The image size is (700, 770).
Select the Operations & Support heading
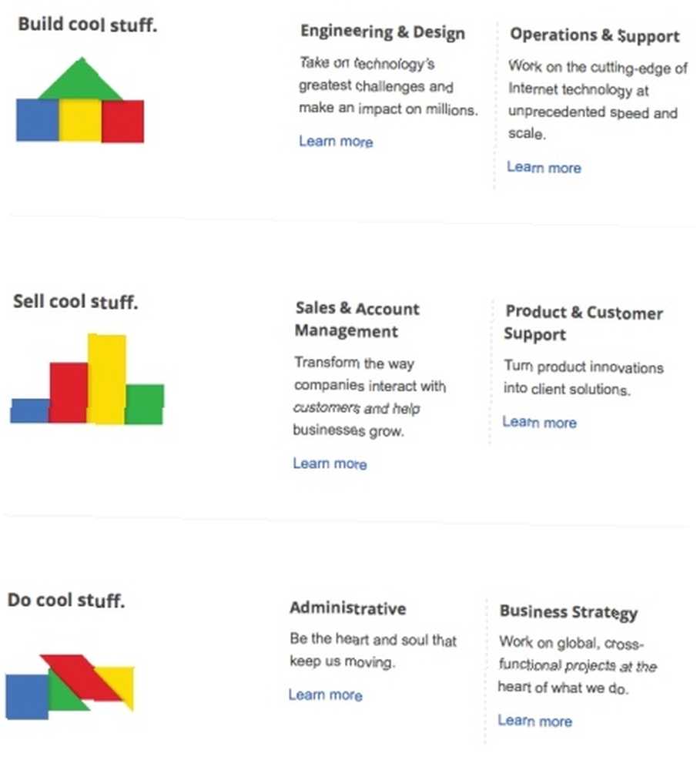[594, 35]
